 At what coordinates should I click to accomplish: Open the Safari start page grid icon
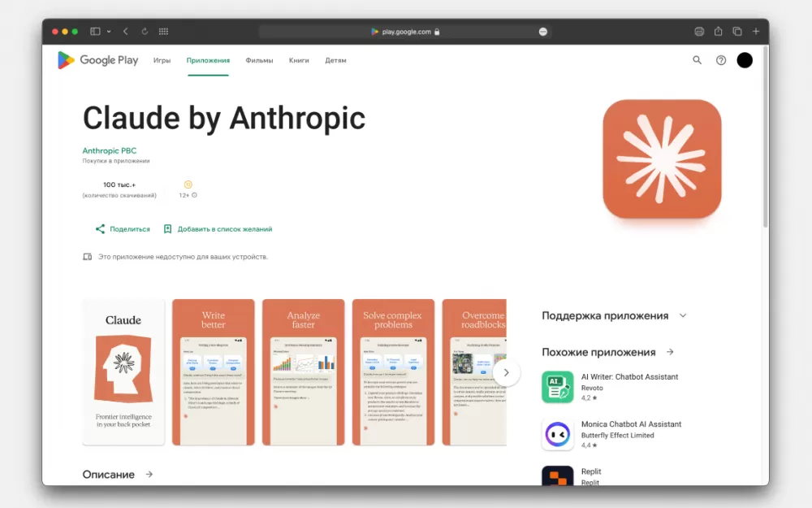164,32
